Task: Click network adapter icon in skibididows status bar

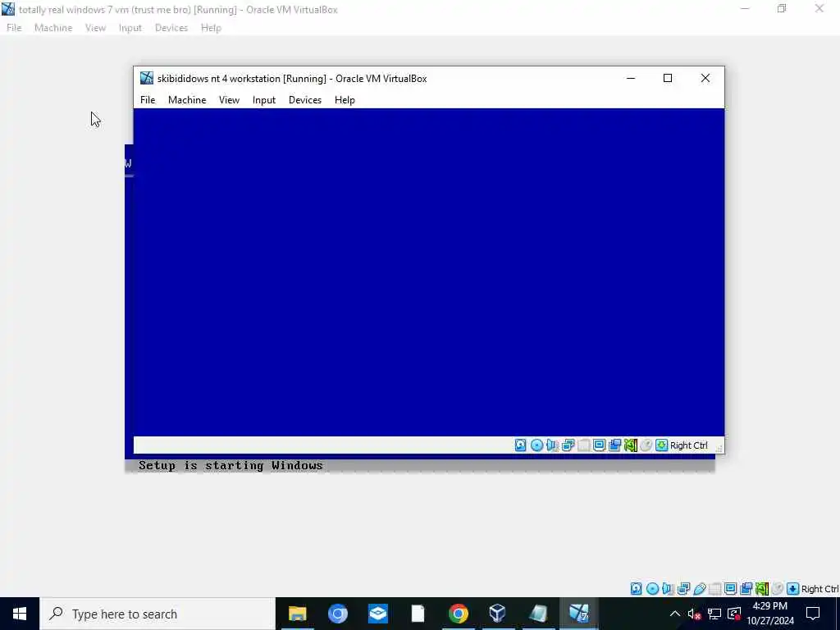Action: [x=568, y=445]
